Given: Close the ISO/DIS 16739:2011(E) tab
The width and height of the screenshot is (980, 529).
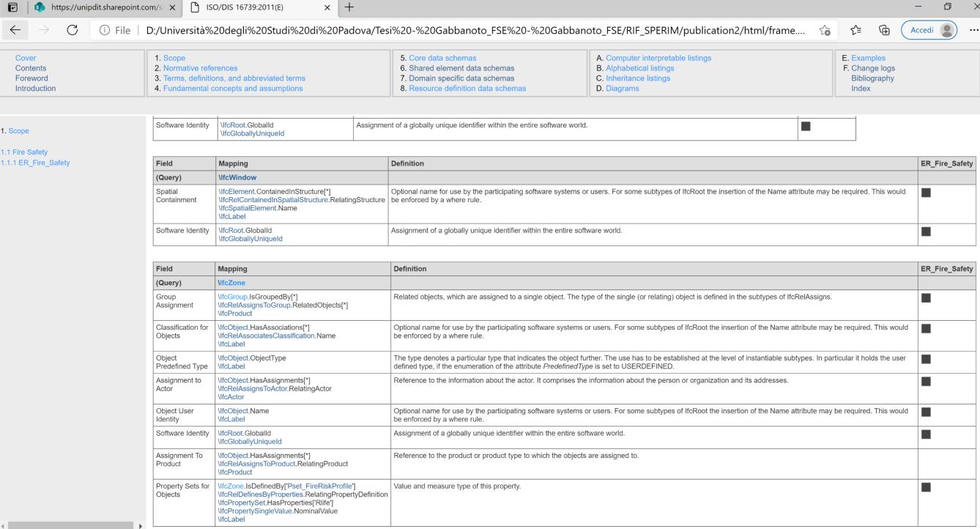Looking at the screenshot, I should [327, 9].
